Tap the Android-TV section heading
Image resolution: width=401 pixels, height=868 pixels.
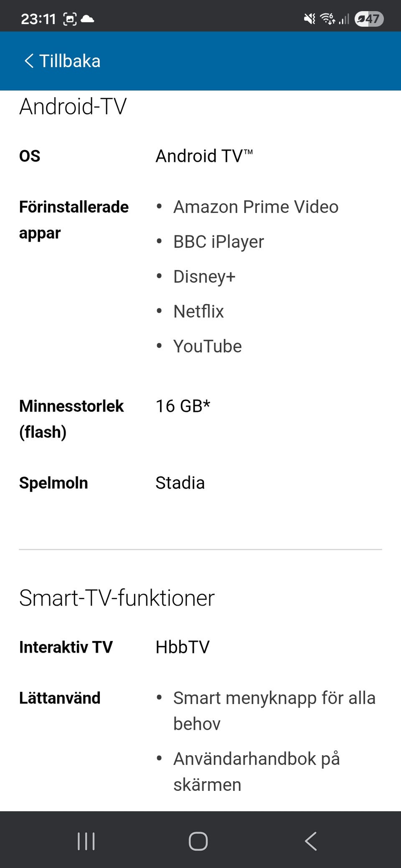[73, 106]
